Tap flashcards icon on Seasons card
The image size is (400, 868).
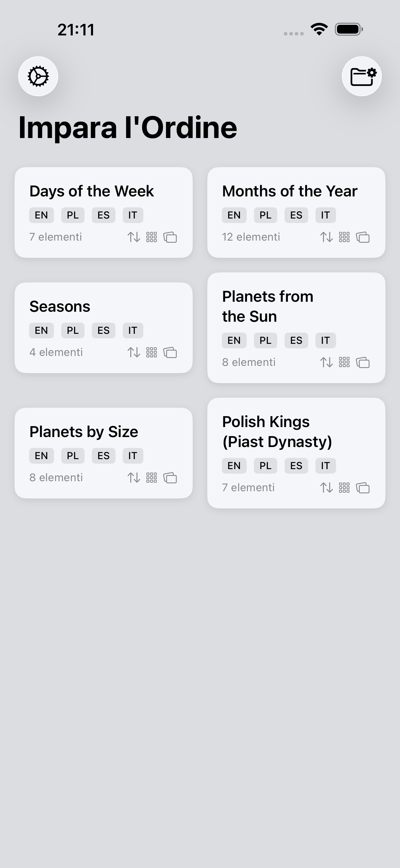(x=170, y=353)
